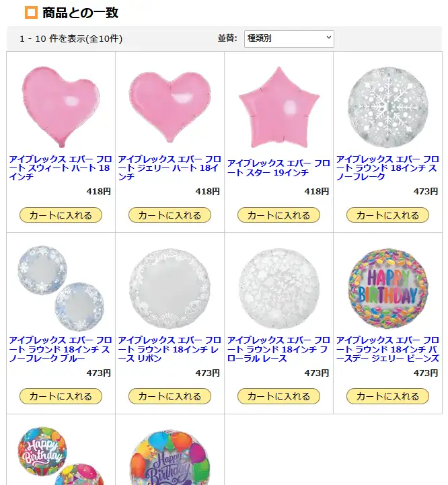Click the blue snowflake balloons image
448x485 pixels.
61,288
